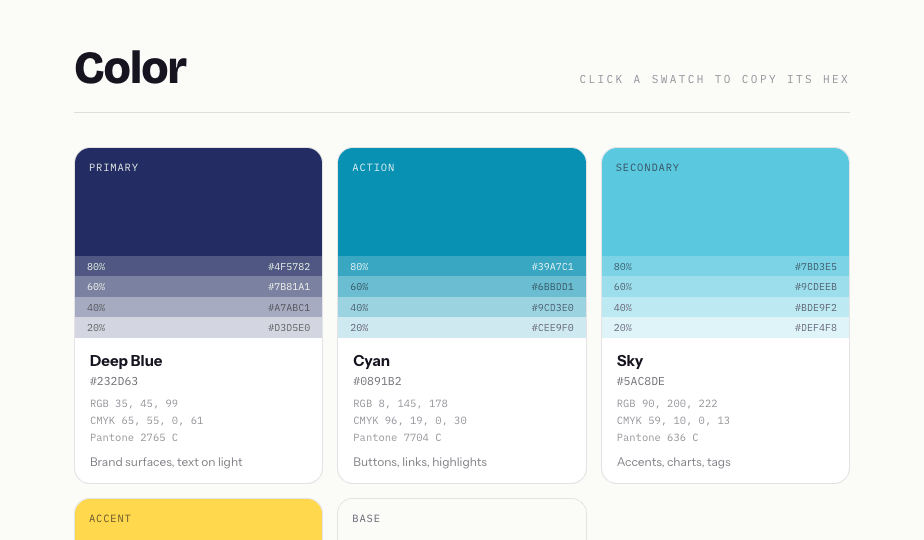
Task: Copy Cyan 60% tint #6BBDD1
Action: click(462, 287)
